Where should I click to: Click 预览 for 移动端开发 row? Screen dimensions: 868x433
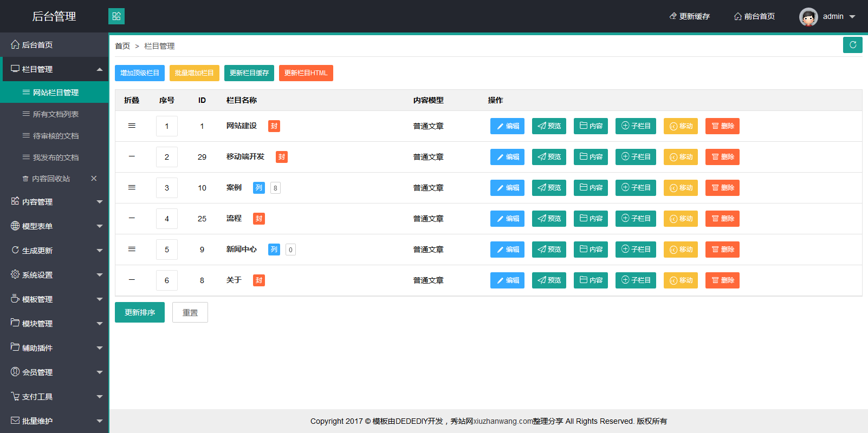549,157
